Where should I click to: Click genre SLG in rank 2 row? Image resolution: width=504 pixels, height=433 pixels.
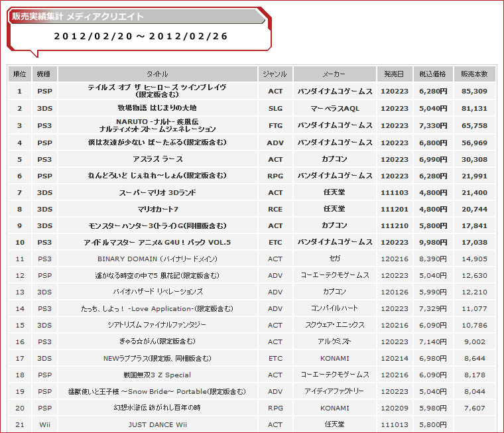(275, 109)
